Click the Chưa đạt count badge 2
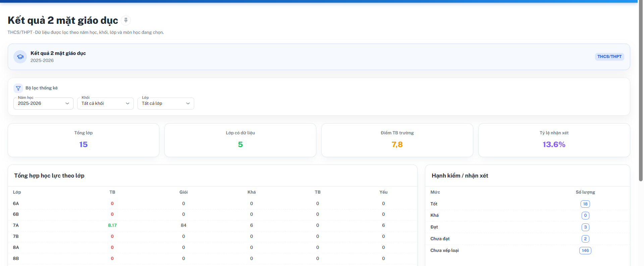 (x=585, y=239)
